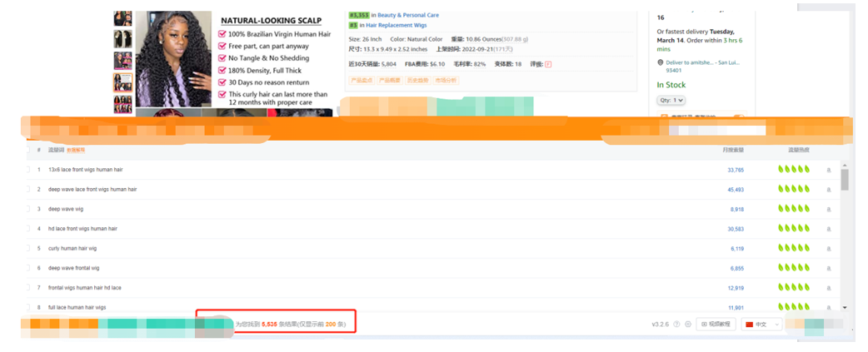The width and height of the screenshot is (868, 352).
Task: Click keyword 'frontal wigs human hair hd lace'
Action: coord(85,288)
